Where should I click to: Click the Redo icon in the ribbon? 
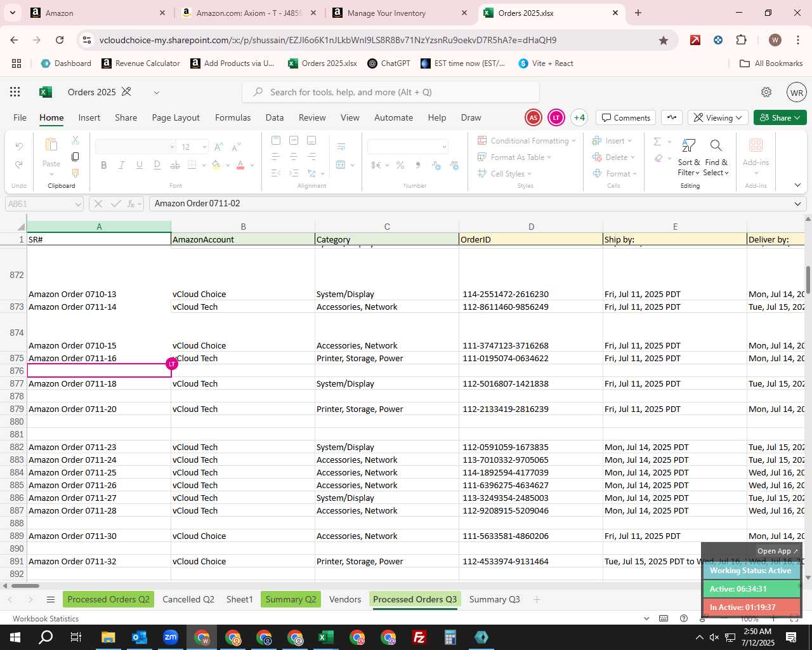[x=19, y=164]
